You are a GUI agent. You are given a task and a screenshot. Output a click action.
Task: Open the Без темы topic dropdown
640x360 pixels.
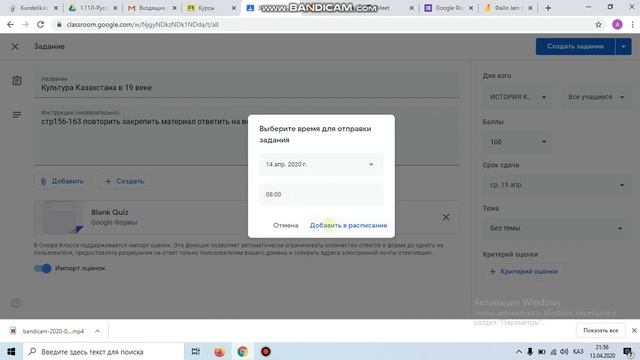557,228
